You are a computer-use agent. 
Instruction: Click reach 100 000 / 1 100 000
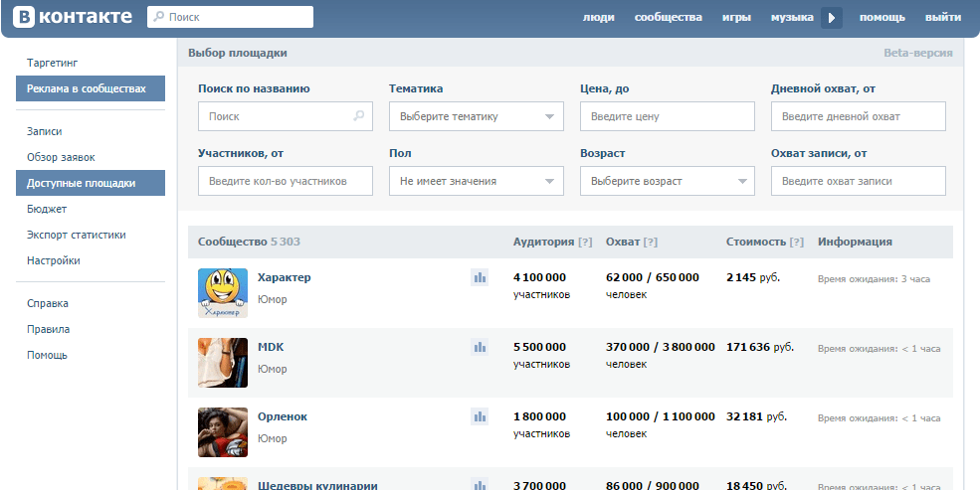tap(661, 416)
